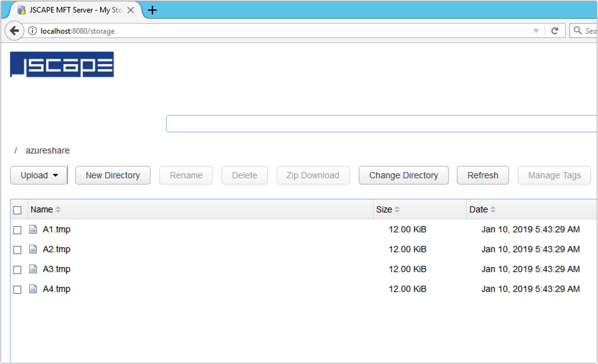Open the Upload dropdown menu

tap(39, 175)
